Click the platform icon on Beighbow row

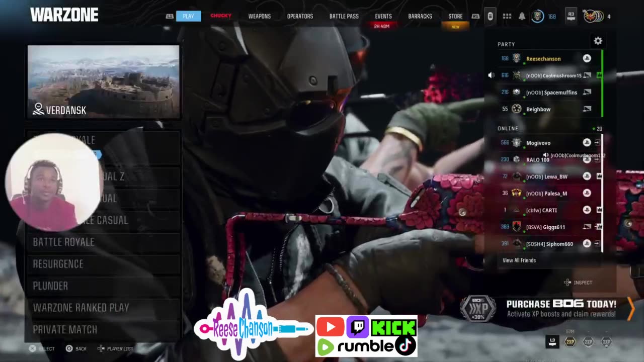coord(587,109)
